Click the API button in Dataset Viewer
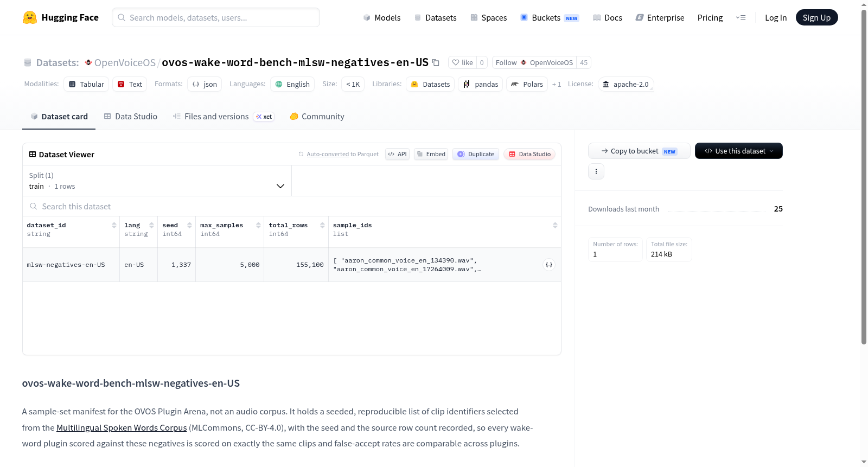Image resolution: width=868 pixels, height=467 pixels. click(397, 154)
